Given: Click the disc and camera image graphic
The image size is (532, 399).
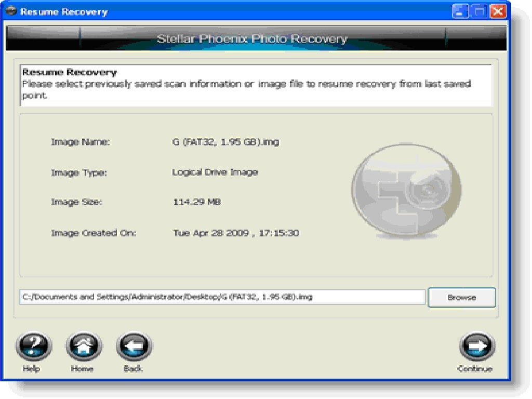Looking at the screenshot, I should pos(406,191).
